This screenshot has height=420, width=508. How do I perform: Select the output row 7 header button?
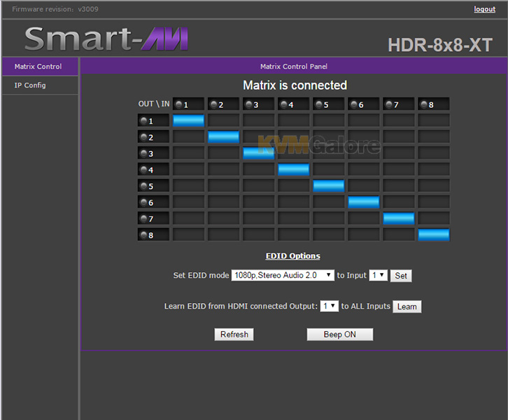pos(153,218)
